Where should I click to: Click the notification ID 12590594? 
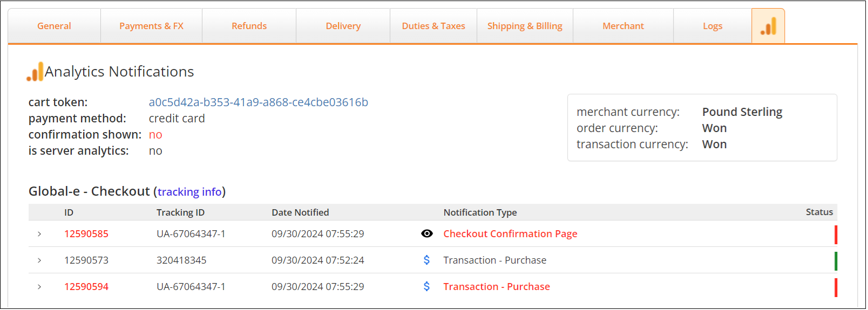86,286
